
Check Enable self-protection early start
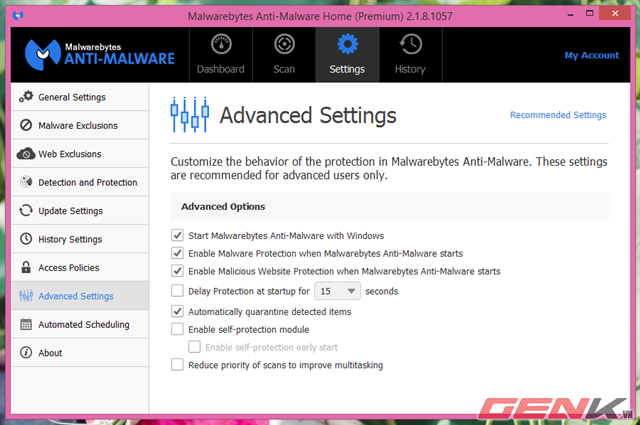point(194,347)
